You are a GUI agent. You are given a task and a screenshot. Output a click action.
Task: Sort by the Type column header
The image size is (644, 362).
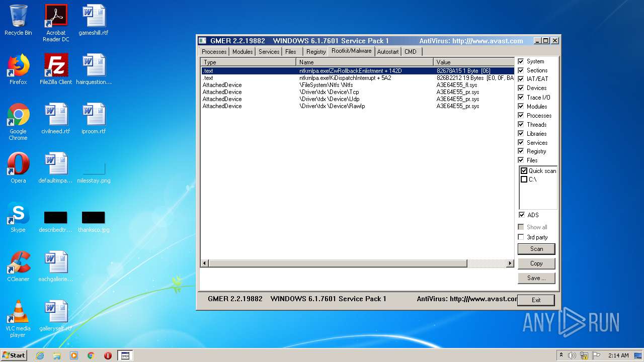pos(249,62)
